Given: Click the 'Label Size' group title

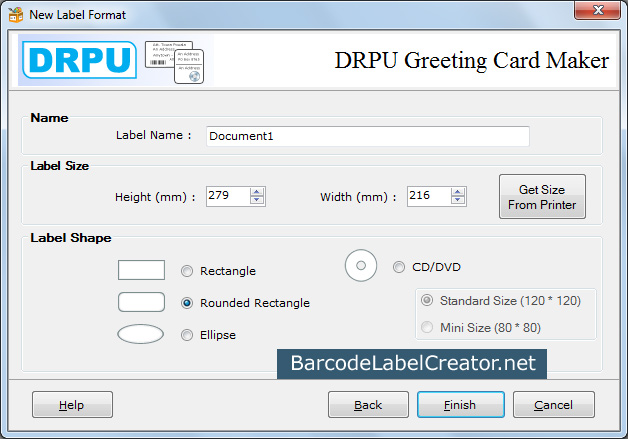Looking at the screenshot, I should (60, 166).
